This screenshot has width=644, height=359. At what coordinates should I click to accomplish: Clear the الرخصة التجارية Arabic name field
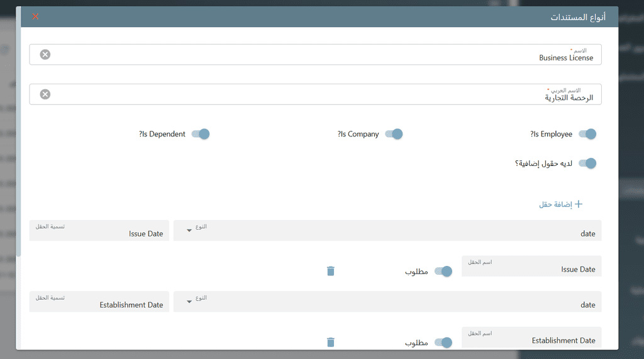click(45, 94)
